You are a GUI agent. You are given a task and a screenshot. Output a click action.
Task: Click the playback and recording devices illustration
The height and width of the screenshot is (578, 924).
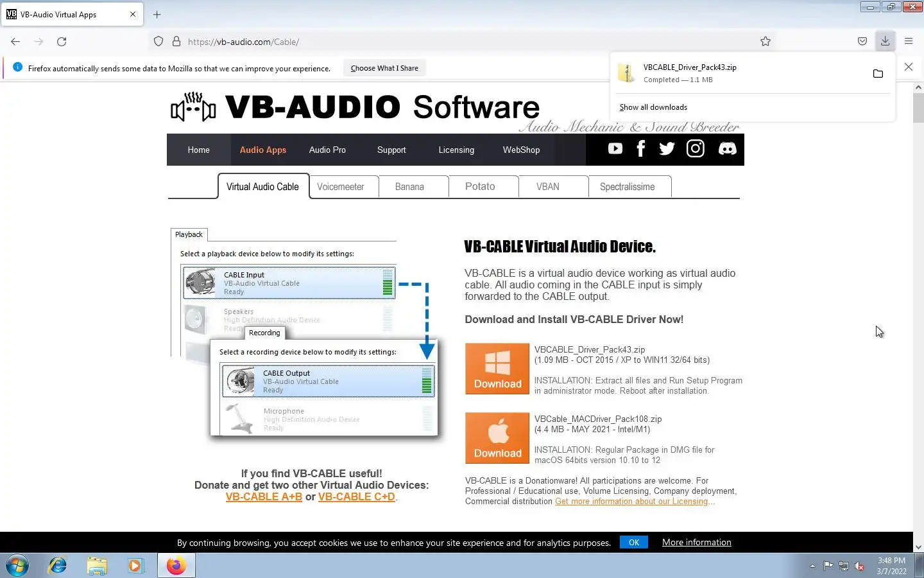click(x=305, y=334)
